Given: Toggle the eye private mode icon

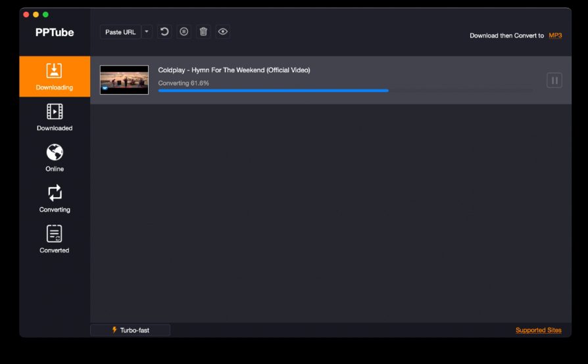Looking at the screenshot, I should click(x=223, y=32).
